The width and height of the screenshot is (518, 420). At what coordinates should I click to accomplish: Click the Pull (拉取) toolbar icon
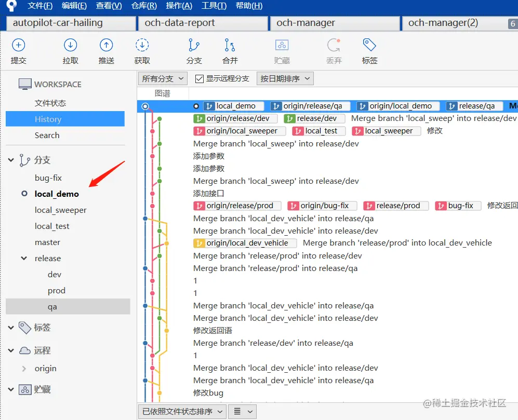click(x=70, y=45)
